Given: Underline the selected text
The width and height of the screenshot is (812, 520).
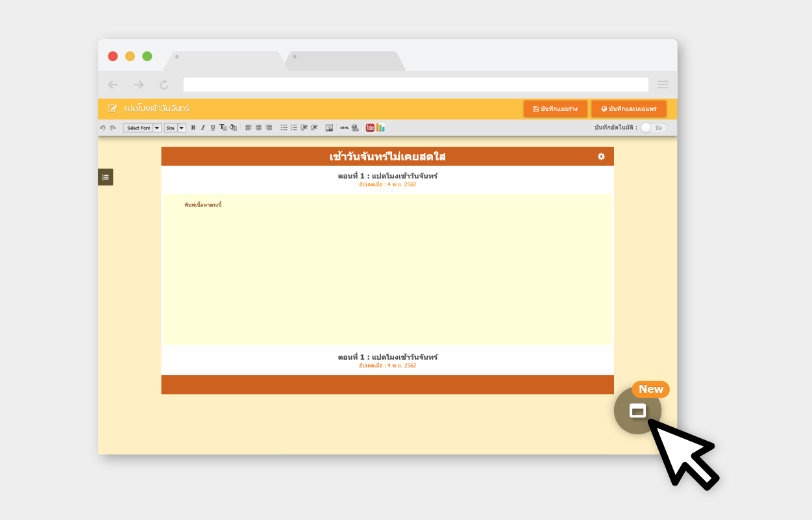Looking at the screenshot, I should 212,128.
